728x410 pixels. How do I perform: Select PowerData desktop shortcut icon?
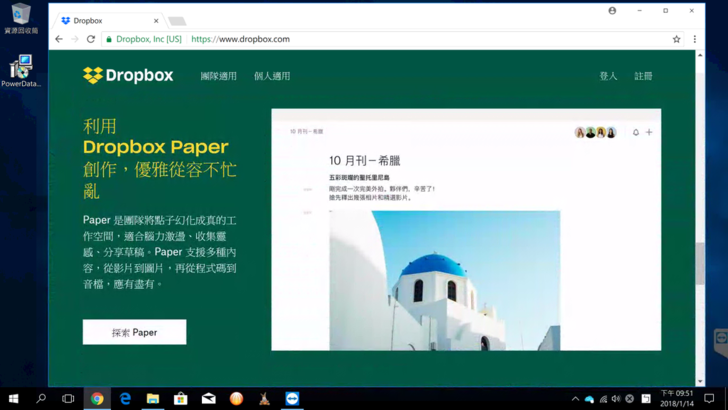point(21,71)
